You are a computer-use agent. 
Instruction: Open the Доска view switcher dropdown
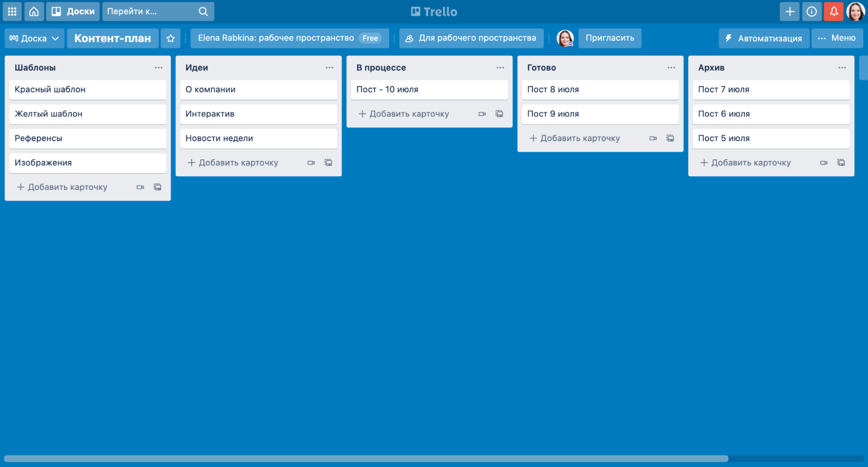[34, 38]
